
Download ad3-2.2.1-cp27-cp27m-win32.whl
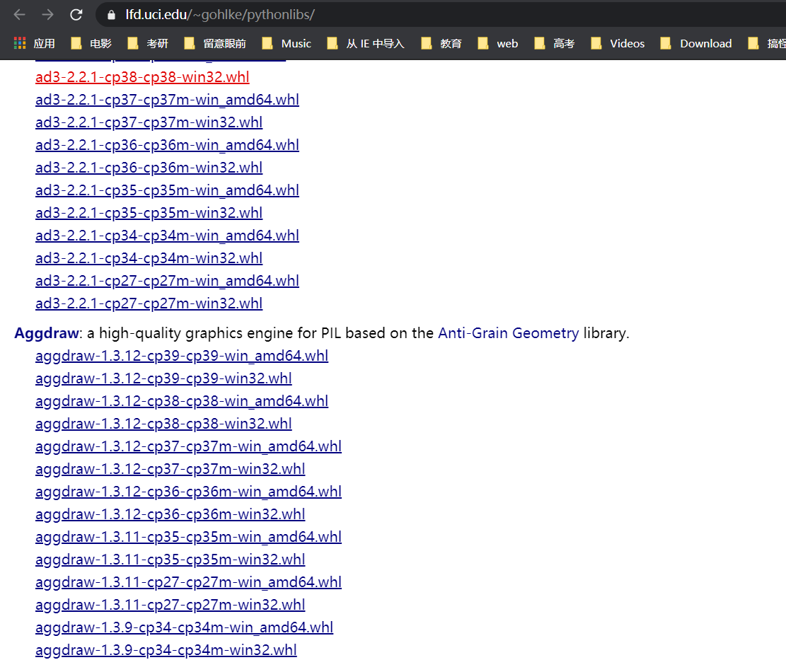[149, 303]
